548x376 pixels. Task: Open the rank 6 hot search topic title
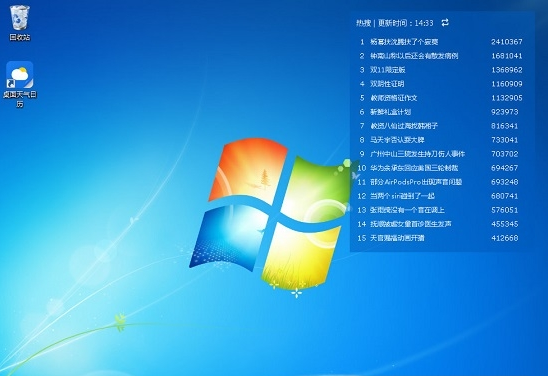click(390, 112)
